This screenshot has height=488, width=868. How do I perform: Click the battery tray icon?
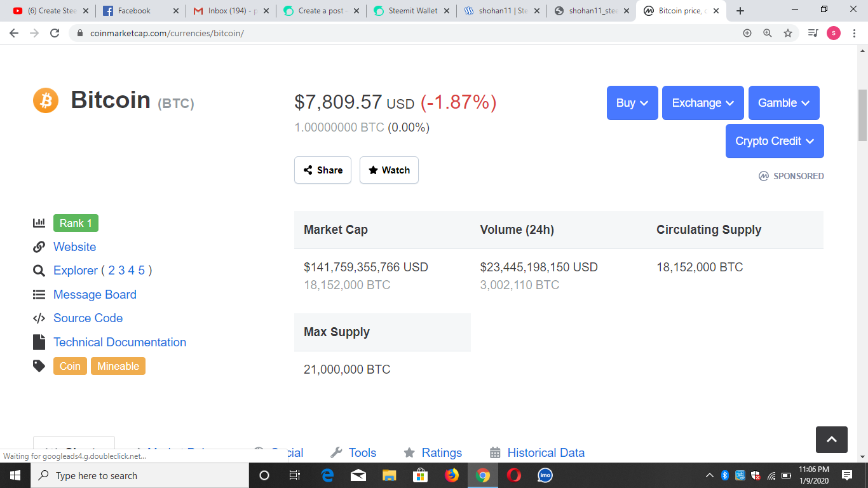(786, 475)
